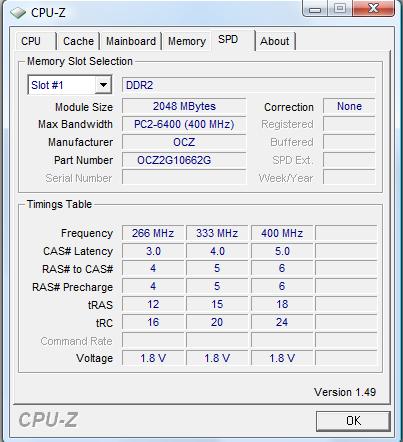Select part number OCZ2G10662G
This screenshot has width=403, height=442.
coord(184,160)
